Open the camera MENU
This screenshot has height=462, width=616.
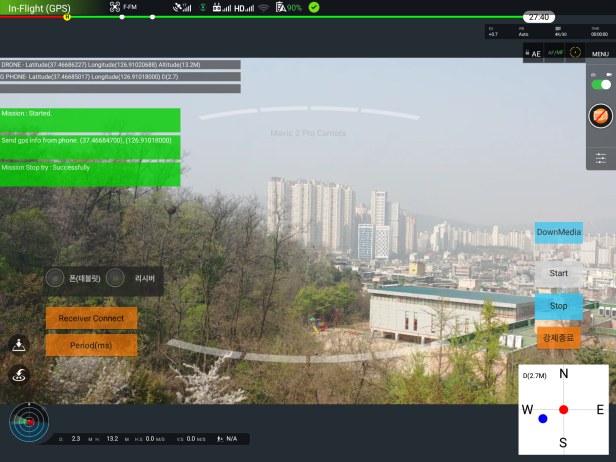tap(600, 54)
